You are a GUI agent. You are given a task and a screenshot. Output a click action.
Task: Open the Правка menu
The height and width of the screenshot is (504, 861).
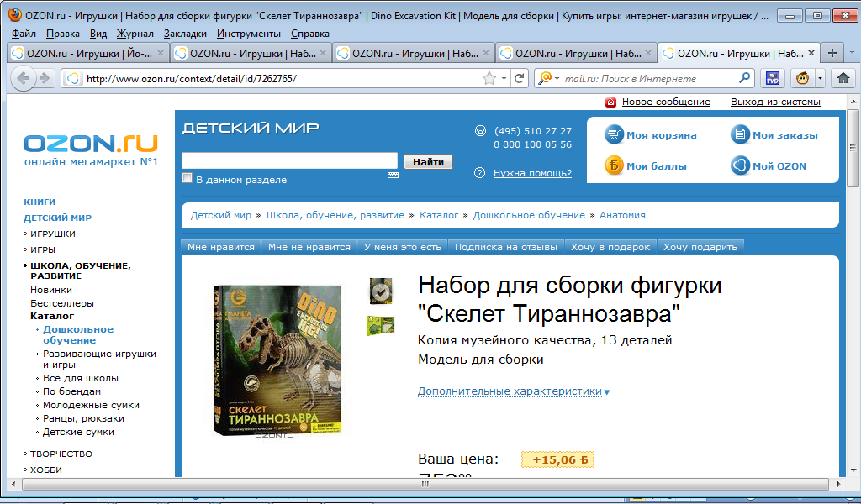[62, 34]
